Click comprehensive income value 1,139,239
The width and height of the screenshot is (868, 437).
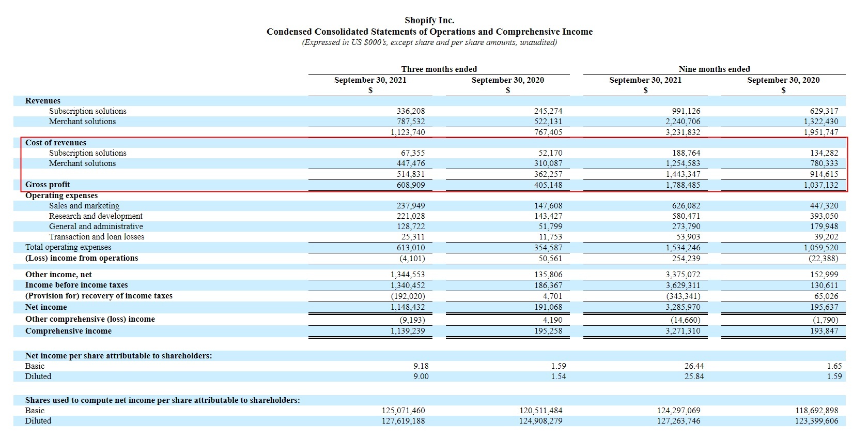[408, 331]
